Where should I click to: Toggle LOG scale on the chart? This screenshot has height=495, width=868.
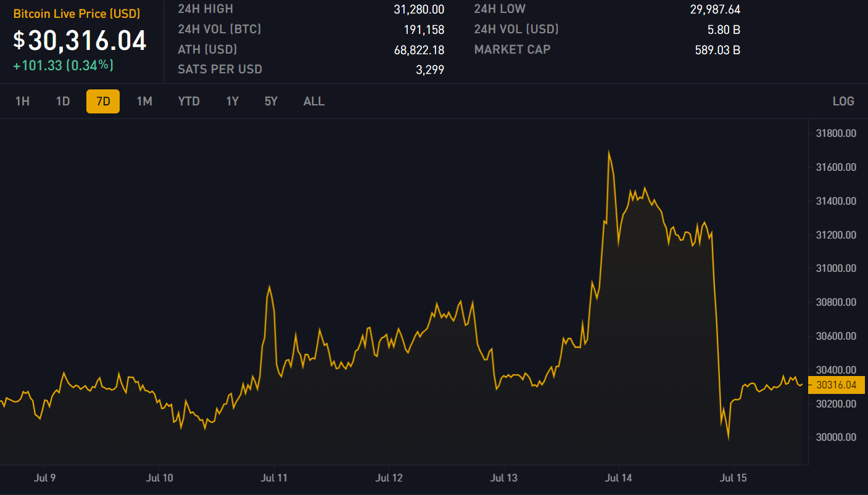(843, 101)
